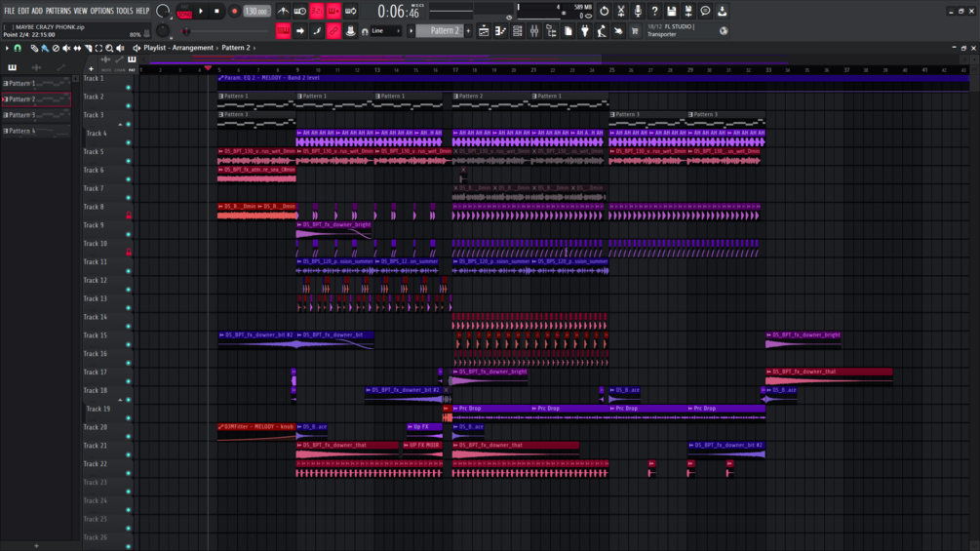The width and height of the screenshot is (980, 551).
Task: Click the Playlist - Arrangement breadcrumb
Action: point(178,48)
